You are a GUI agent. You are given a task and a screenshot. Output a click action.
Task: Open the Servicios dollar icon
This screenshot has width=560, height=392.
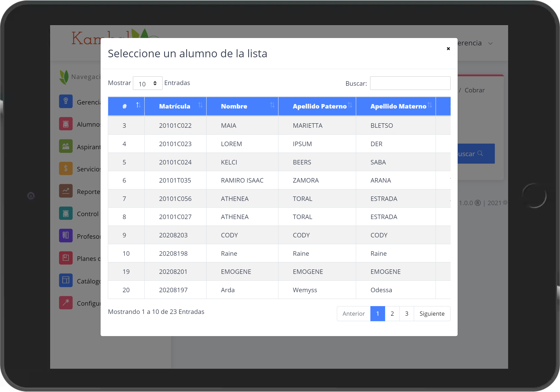(x=66, y=168)
